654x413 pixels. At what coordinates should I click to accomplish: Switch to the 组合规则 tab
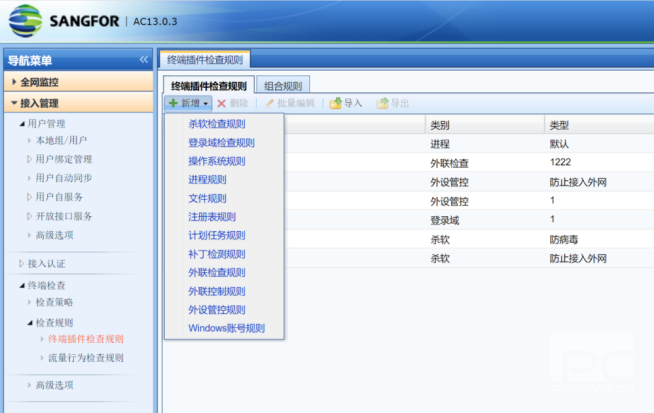pos(283,86)
